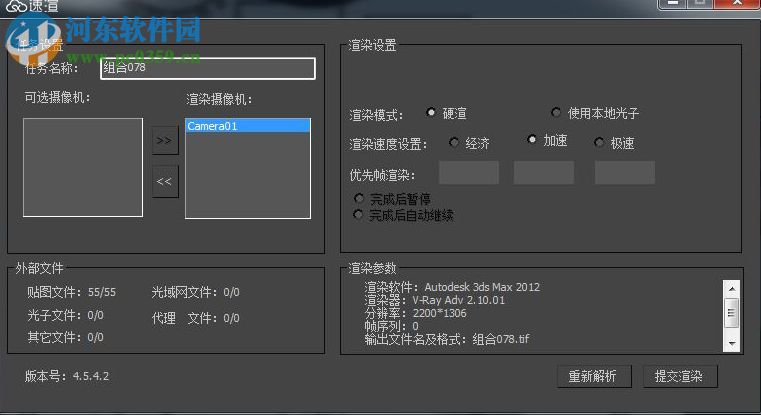Click render parameters scrollbar down arrow
Screen dimensions: 761x416
(x=731, y=343)
